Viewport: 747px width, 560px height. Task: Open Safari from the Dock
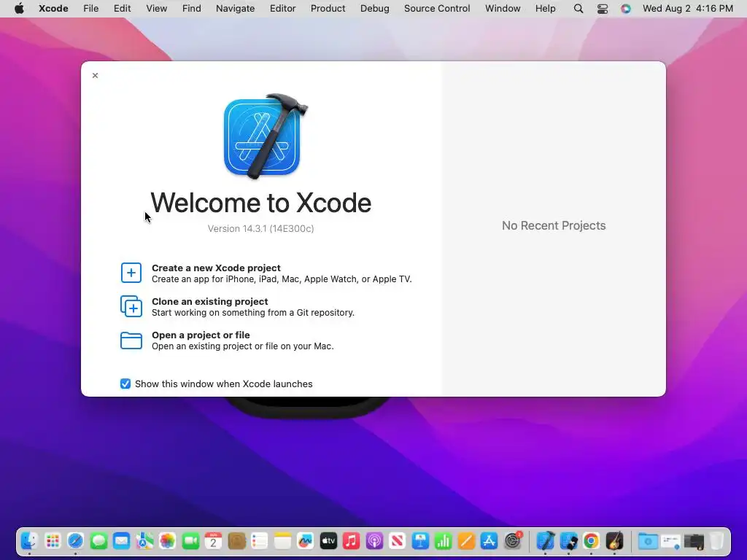click(x=75, y=541)
